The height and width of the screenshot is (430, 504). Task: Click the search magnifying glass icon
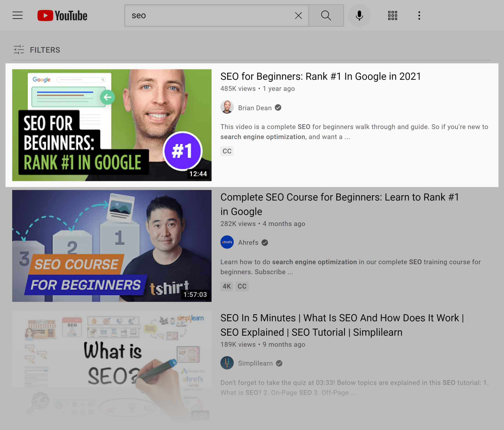click(x=326, y=15)
